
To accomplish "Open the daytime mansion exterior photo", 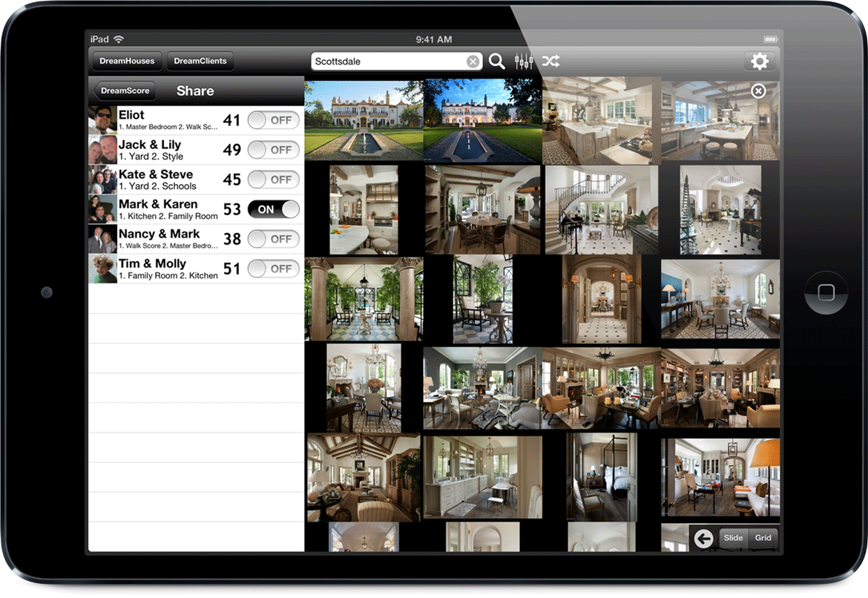I will 364,120.
